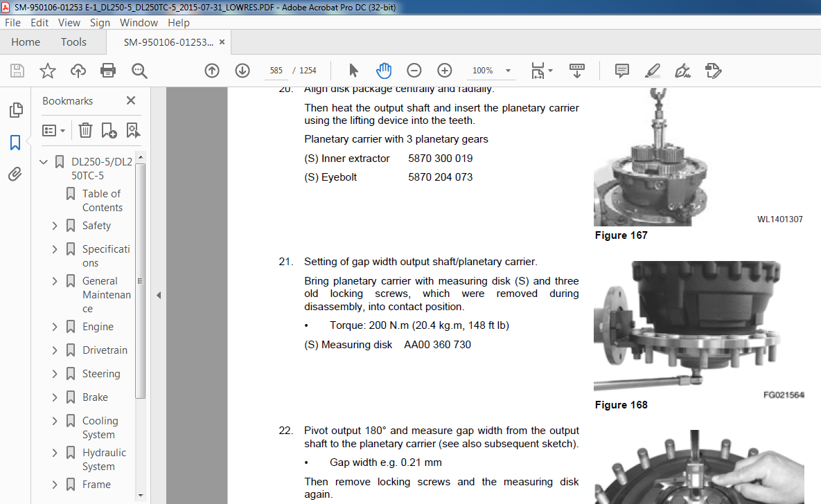Add file to starred favorites
The height and width of the screenshot is (504, 821).
point(48,71)
